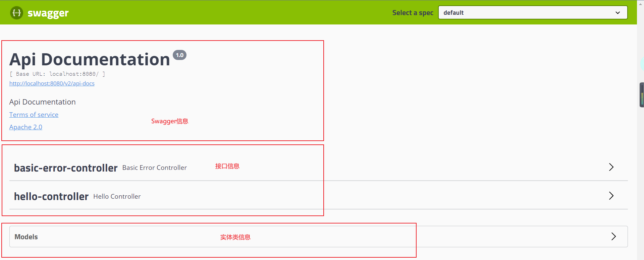Click the Models section title

pos(26,237)
